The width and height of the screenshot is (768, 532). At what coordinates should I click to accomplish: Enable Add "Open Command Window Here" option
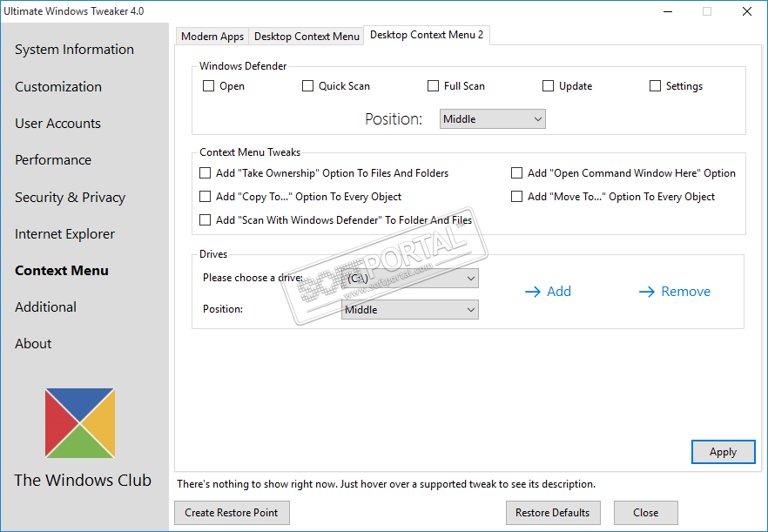(516, 173)
